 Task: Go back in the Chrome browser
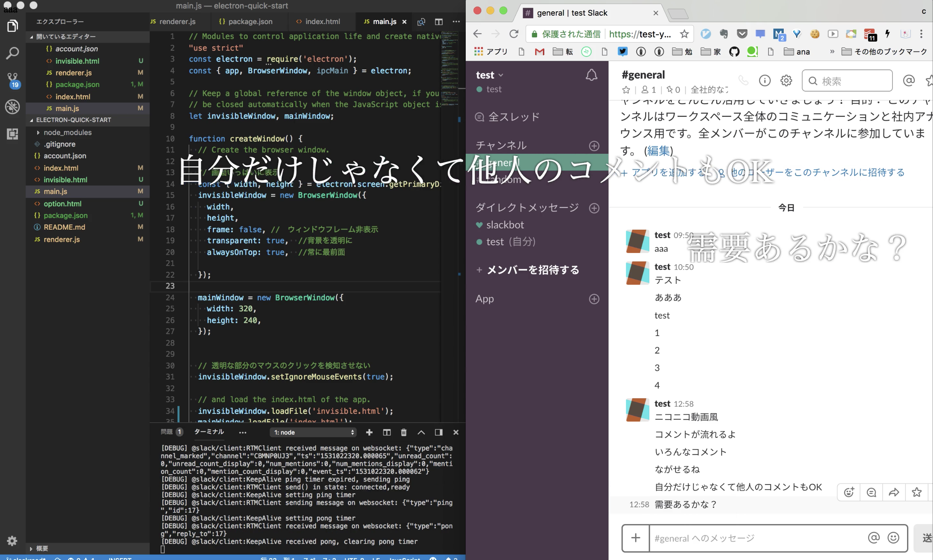(478, 34)
